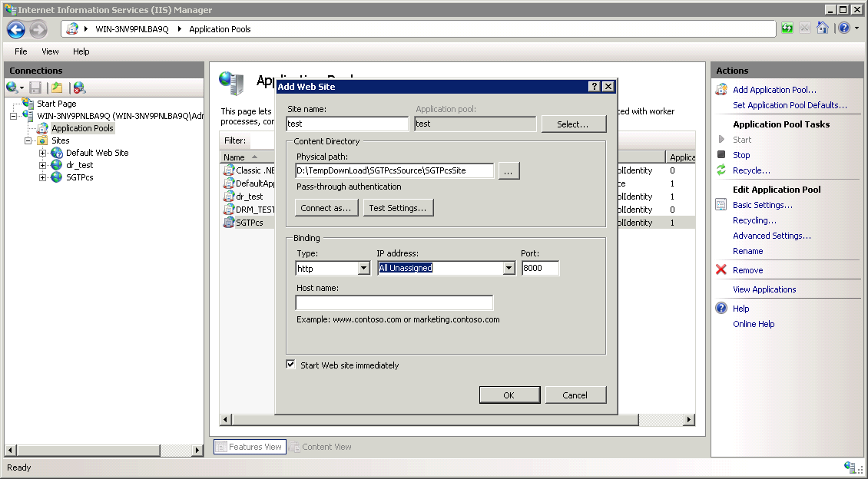Click the browse physical path ... button

click(509, 171)
